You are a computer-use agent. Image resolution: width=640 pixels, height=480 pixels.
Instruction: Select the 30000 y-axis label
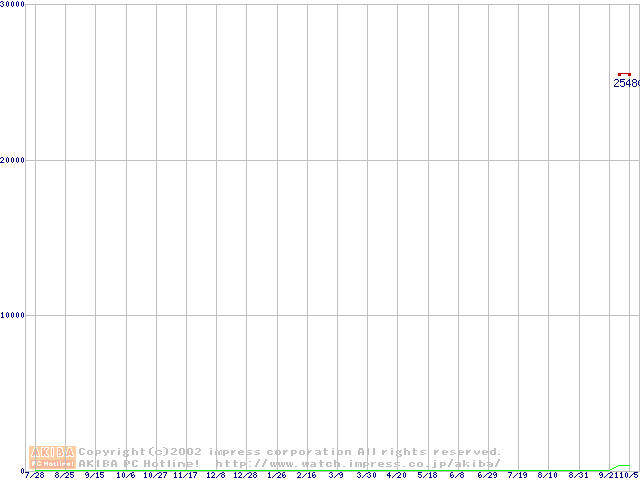click(13, 5)
